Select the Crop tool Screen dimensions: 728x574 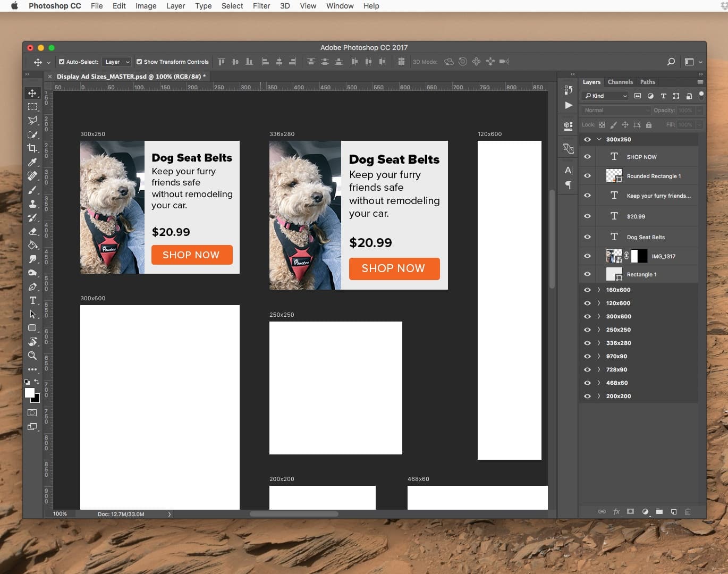[x=32, y=148]
